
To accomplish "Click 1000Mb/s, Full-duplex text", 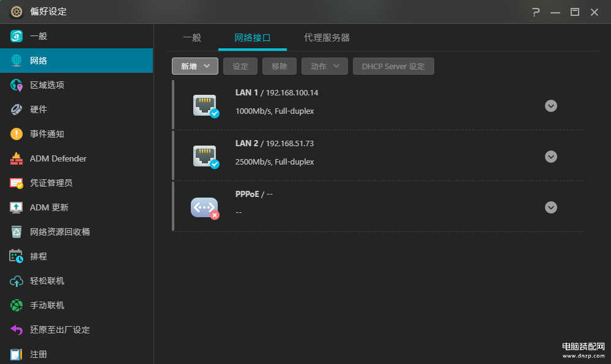I will point(275,111).
